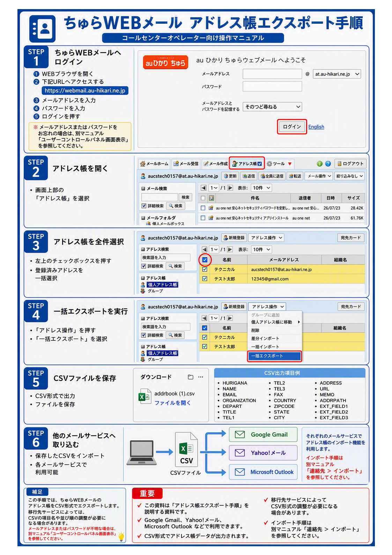Select the アドレス帳 tab in the mail toolbar
This screenshot has width=392, height=555.
[247, 164]
